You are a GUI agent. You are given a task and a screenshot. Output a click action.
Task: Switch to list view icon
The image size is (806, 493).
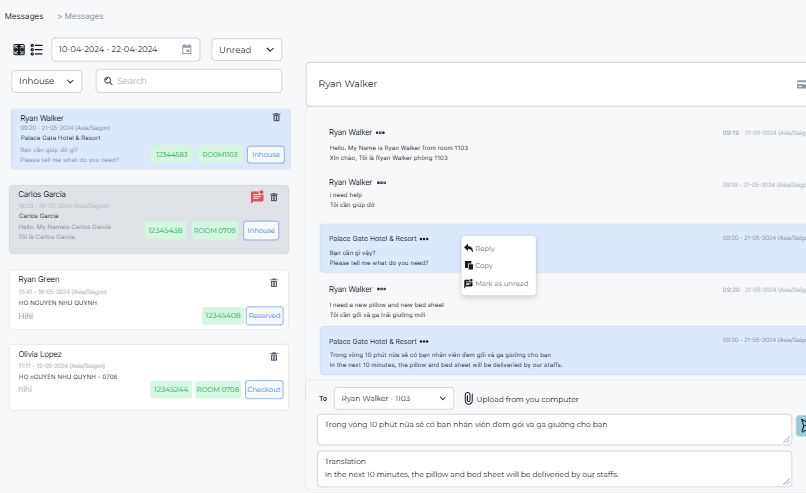36,49
